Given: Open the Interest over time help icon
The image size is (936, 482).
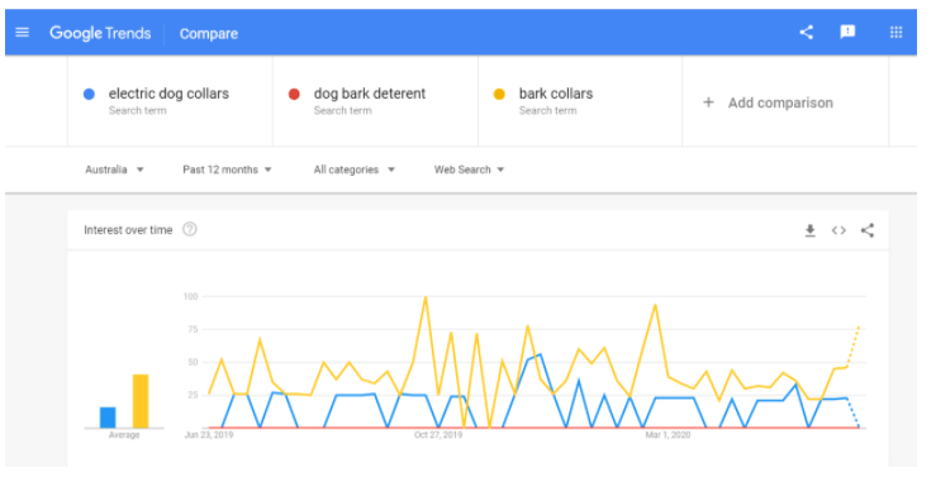Looking at the screenshot, I should (190, 230).
